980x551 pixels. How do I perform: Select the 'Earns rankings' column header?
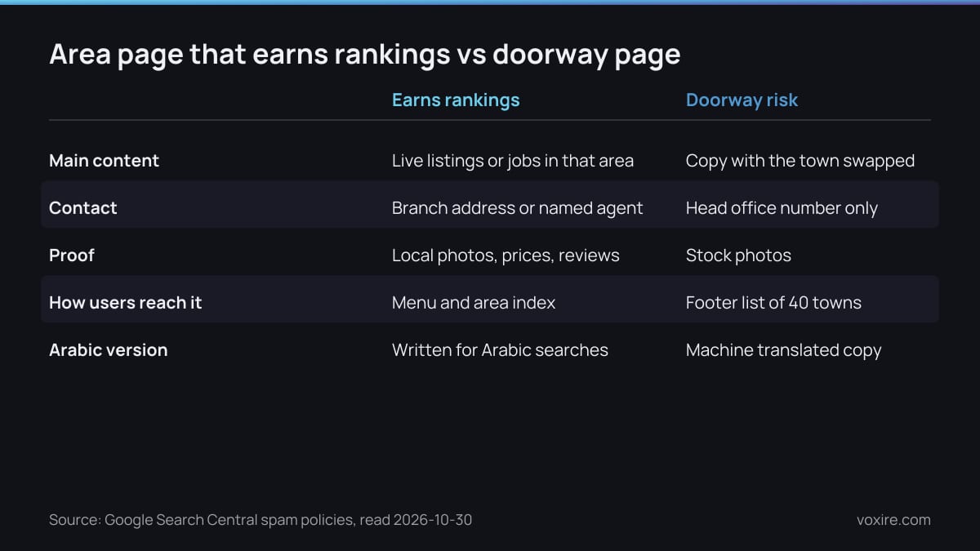click(x=456, y=100)
